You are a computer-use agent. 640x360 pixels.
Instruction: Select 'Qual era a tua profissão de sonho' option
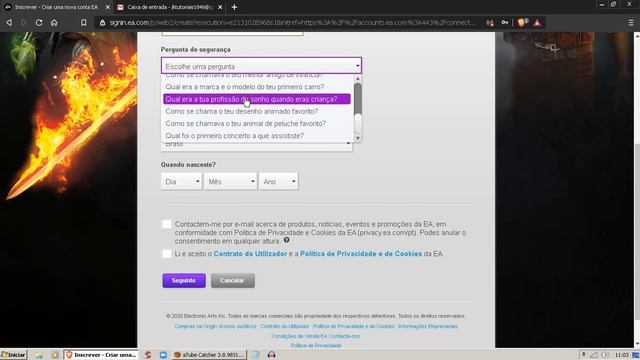coord(257,99)
